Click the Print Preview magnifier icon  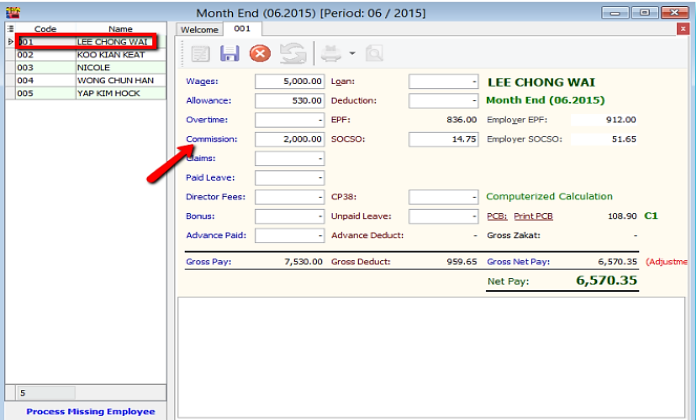(375, 55)
